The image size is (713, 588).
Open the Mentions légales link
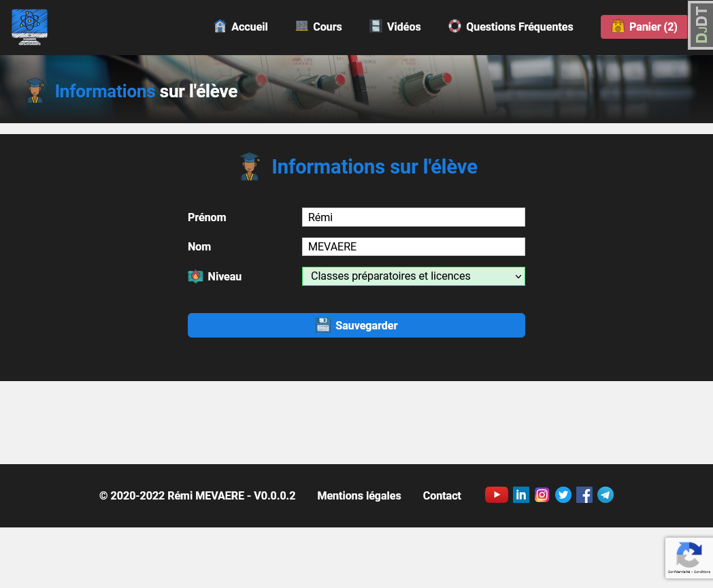click(x=359, y=495)
